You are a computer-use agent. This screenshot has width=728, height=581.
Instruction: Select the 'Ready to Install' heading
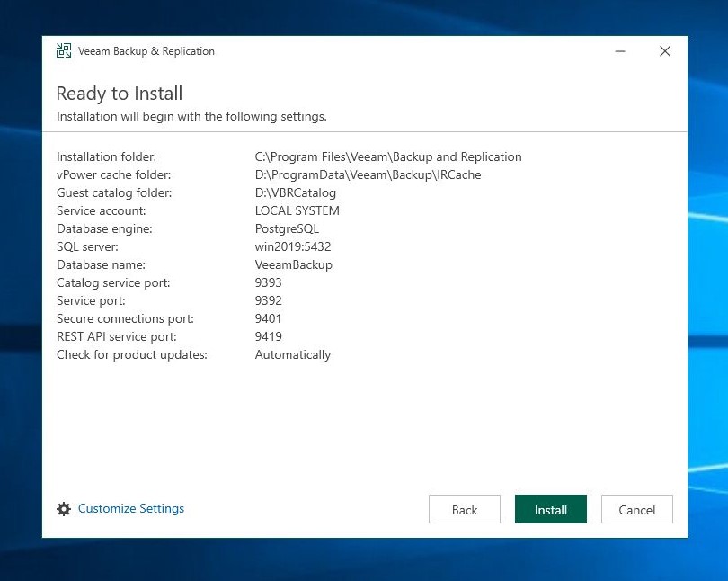(x=120, y=94)
